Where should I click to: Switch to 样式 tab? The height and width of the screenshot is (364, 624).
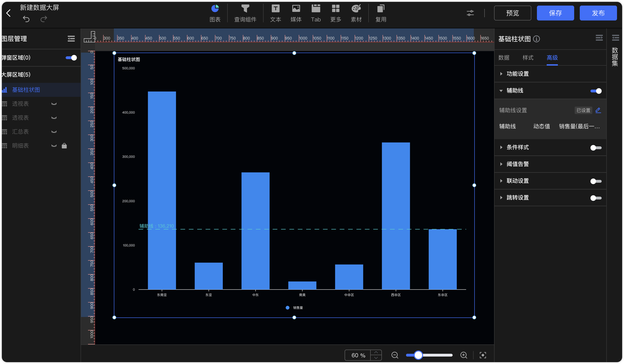tap(528, 58)
